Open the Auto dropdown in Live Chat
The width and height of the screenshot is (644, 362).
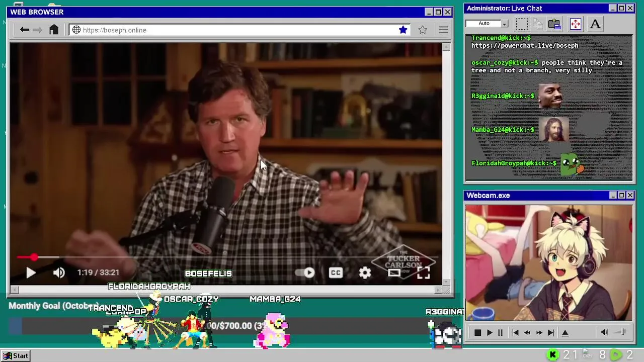(x=505, y=24)
